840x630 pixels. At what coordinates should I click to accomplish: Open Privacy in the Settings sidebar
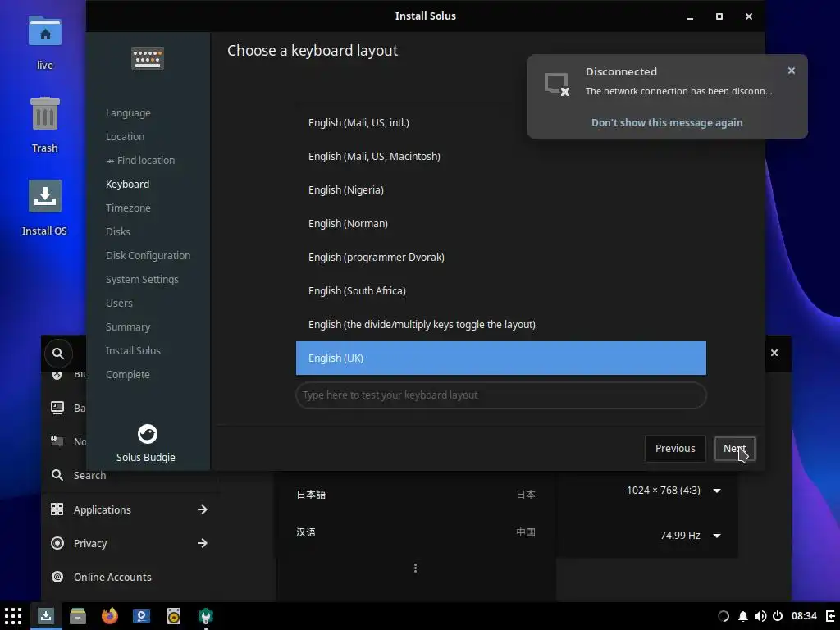(x=90, y=543)
